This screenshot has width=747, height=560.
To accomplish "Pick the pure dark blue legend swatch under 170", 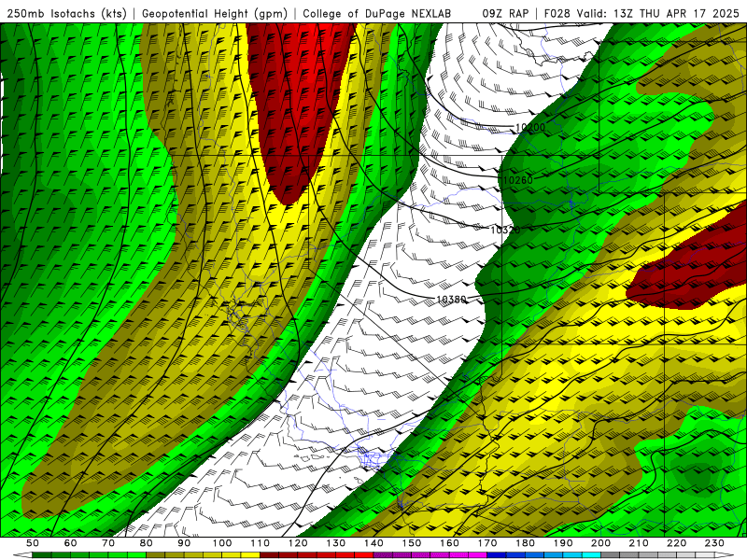I will [497, 555].
